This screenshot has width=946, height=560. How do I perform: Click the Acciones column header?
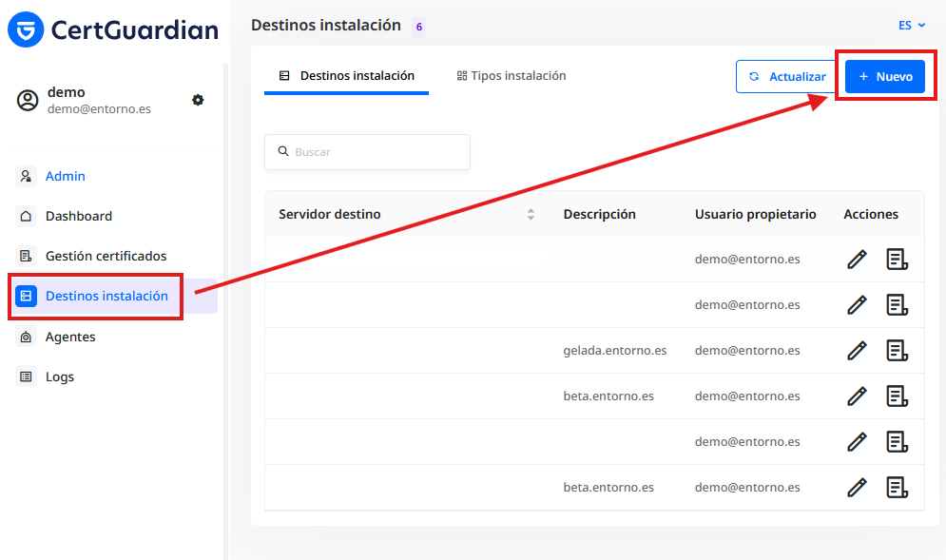point(871,214)
